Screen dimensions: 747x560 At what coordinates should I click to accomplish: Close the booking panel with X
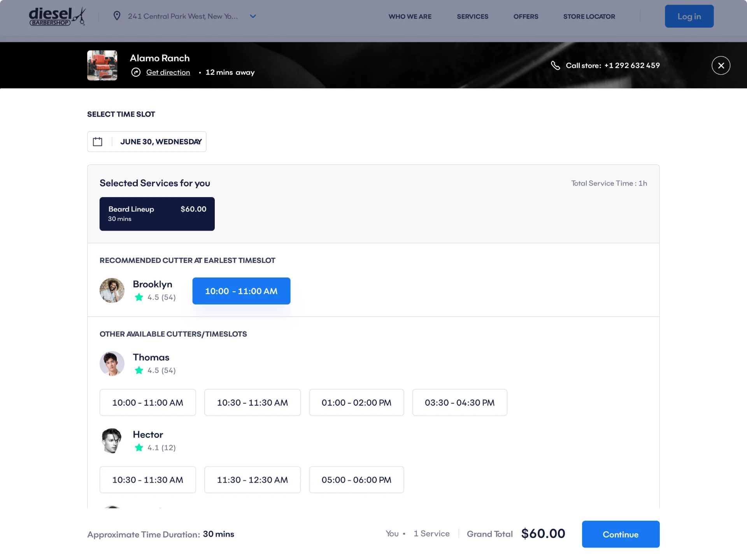721,65
